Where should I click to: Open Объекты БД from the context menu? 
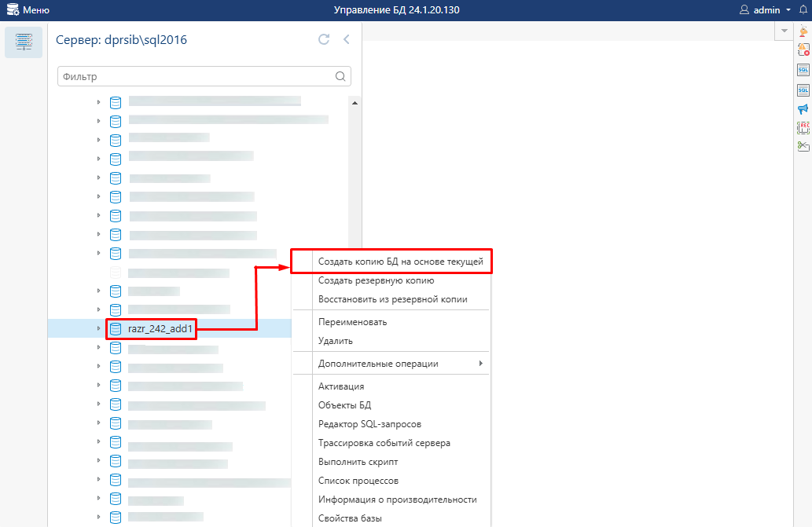[344, 405]
